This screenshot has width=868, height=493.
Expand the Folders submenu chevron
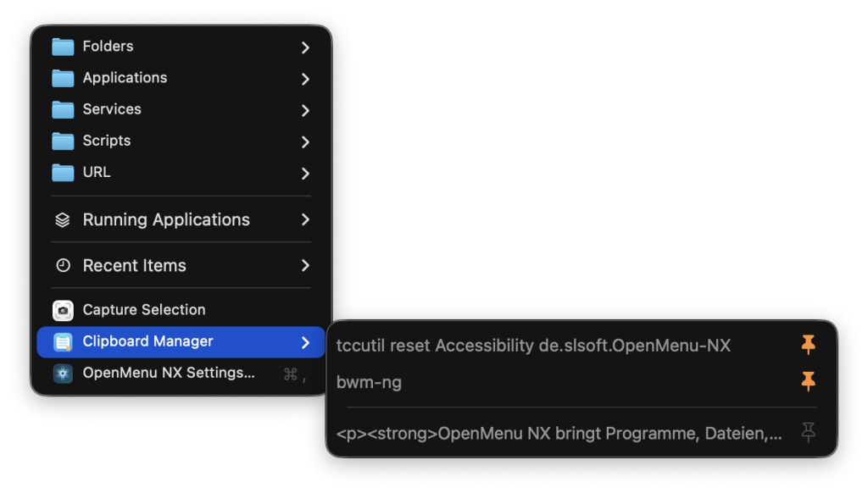[305, 47]
